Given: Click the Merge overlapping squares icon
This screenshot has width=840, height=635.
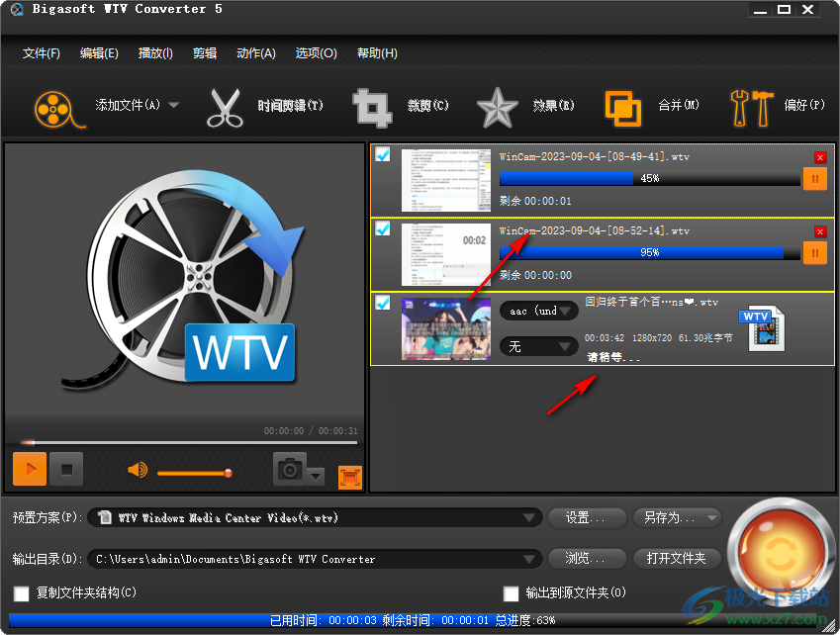Looking at the screenshot, I should [623, 109].
